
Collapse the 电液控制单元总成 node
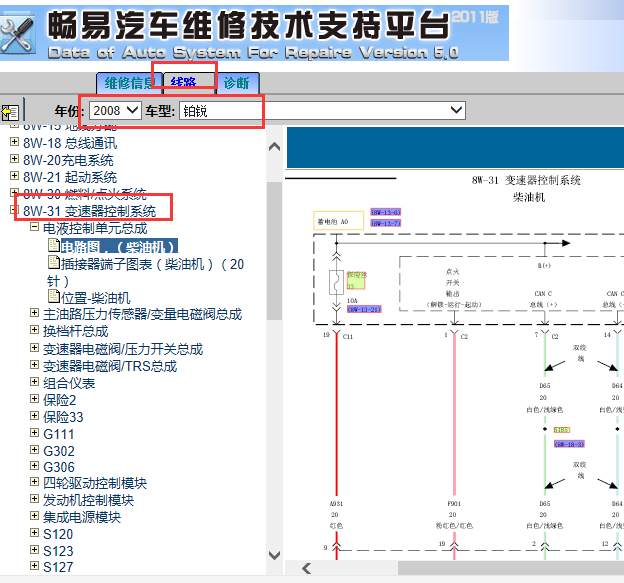click(35, 227)
